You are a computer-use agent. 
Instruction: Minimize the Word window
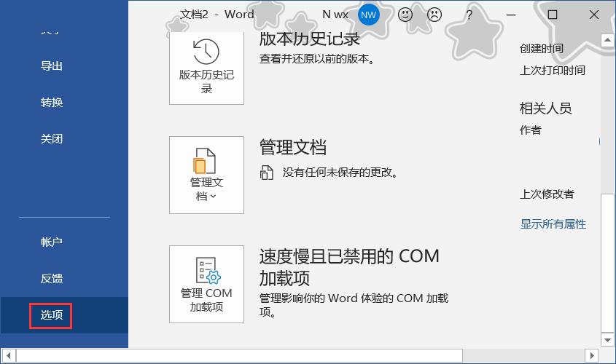pyautogui.click(x=511, y=15)
